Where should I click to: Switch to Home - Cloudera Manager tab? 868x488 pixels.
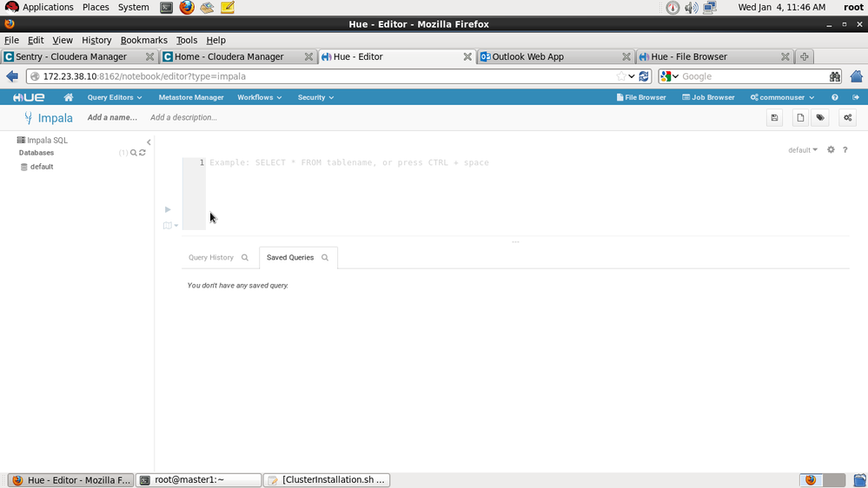[238, 56]
